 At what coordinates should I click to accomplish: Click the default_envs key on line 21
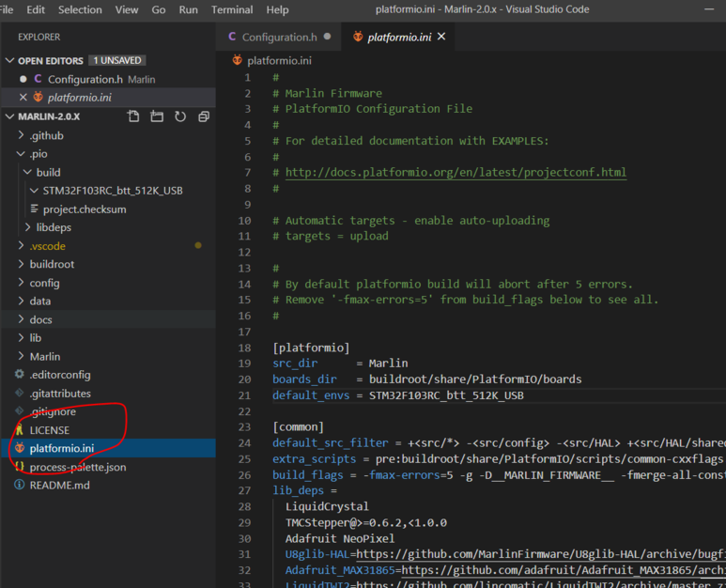tap(311, 395)
